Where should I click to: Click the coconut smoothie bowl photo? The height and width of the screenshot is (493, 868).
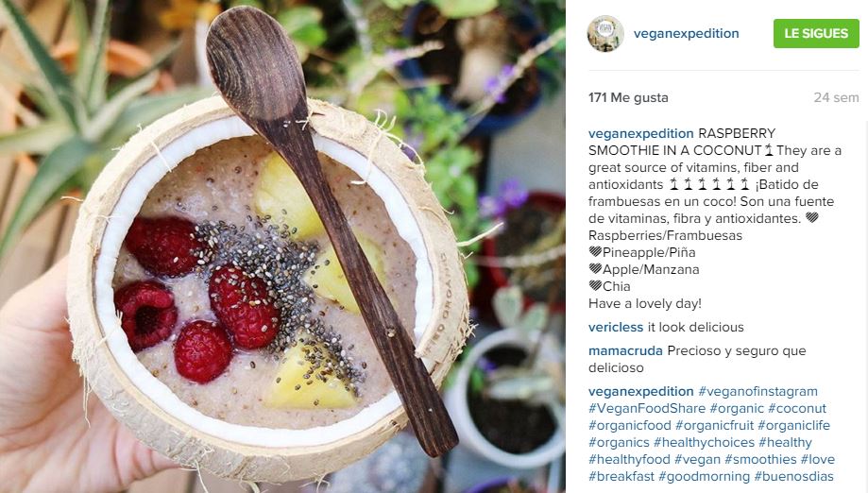coord(282,246)
